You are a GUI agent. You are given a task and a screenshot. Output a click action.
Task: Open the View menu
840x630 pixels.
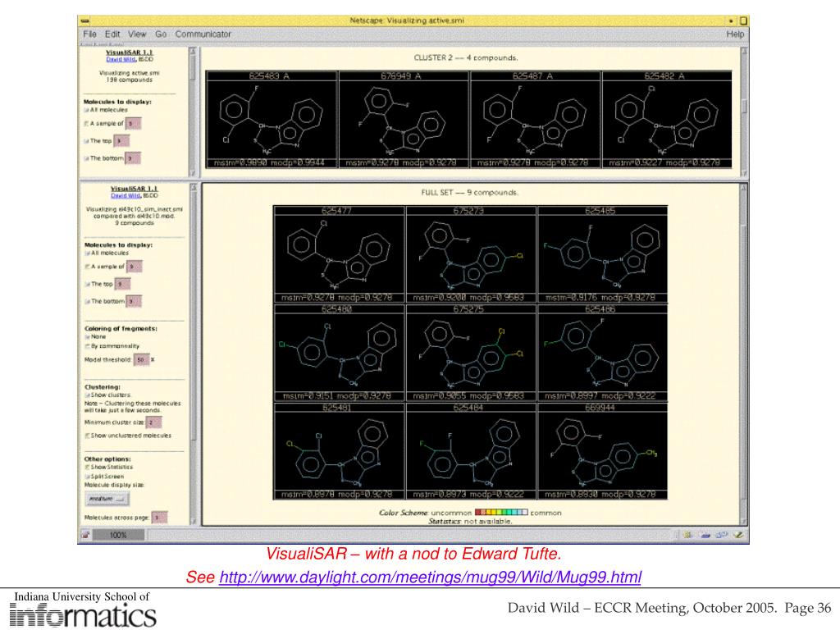coord(137,34)
